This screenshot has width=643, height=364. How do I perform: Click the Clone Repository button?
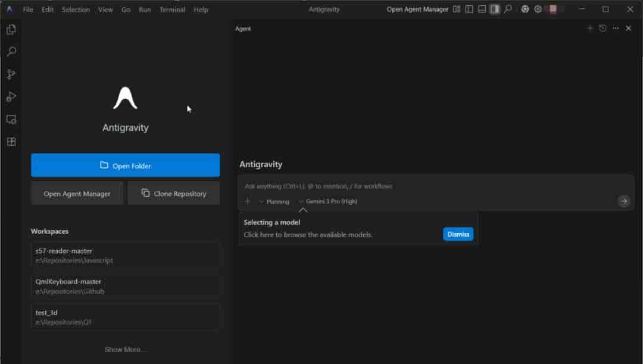pyautogui.click(x=174, y=193)
